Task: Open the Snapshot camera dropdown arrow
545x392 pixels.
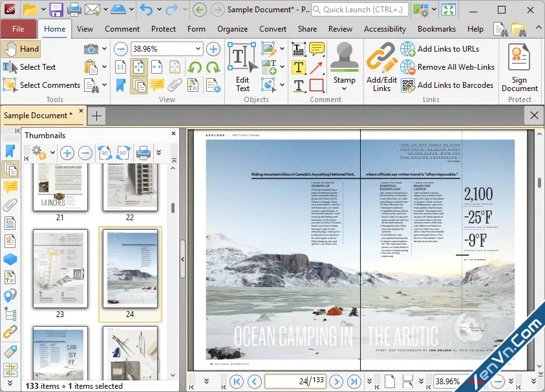Action: [104, 49]
